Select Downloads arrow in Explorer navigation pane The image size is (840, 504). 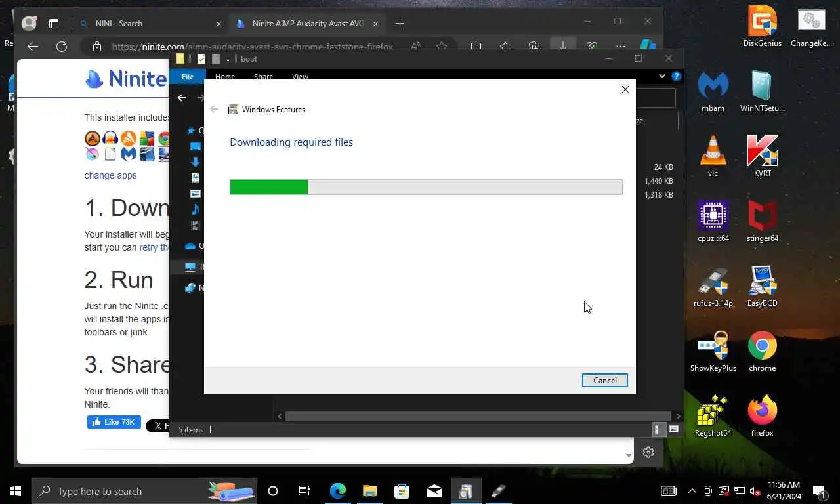pos(195,161)
